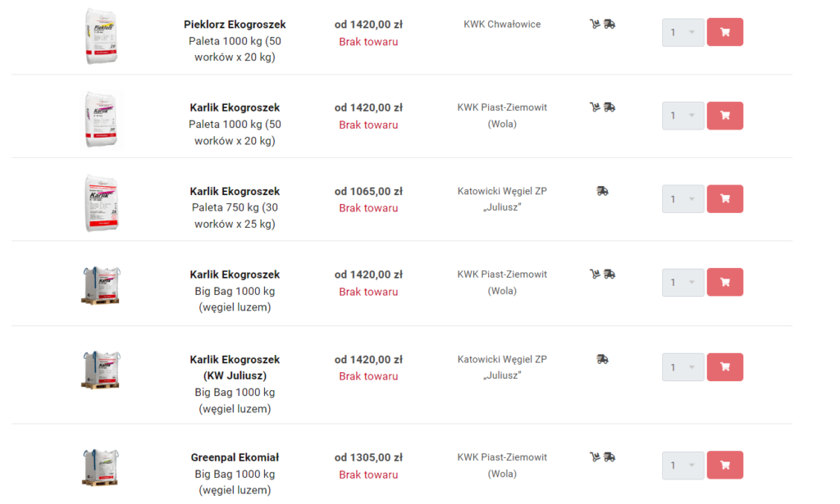840x504 pixels.
Task: Click Pieklorz Ekogroszek bag thumbnail
Action: (101, 36)
